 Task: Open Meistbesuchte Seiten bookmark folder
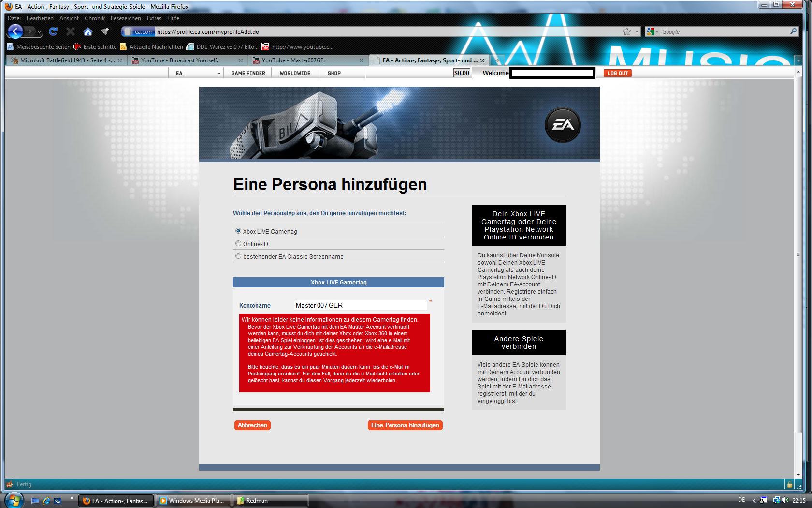point(39,47)
